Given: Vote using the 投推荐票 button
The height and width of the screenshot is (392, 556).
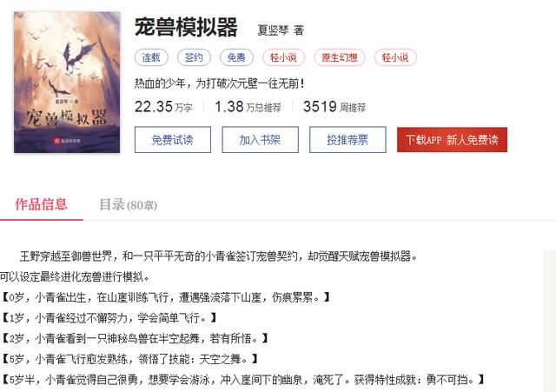Looking at the screenshot, I should tap(347, 140).
